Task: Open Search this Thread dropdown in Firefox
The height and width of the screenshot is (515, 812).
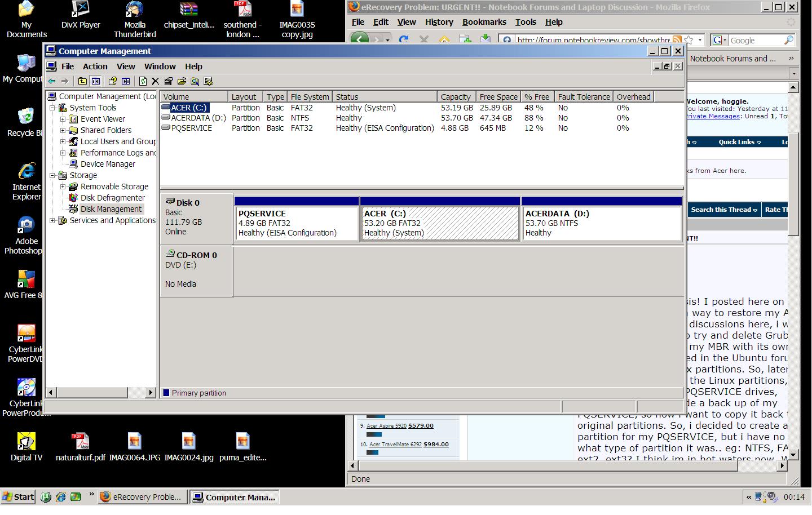Action: tap(724, 210)
